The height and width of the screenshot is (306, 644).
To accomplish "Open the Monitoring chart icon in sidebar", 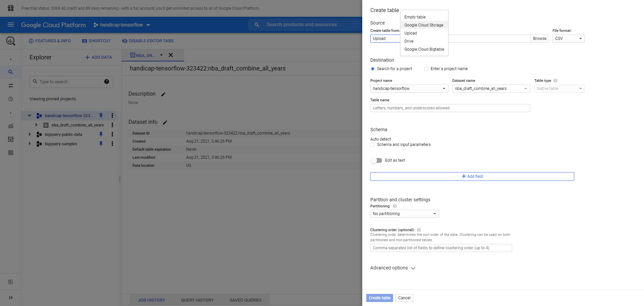I will click(x=11, y=126).
